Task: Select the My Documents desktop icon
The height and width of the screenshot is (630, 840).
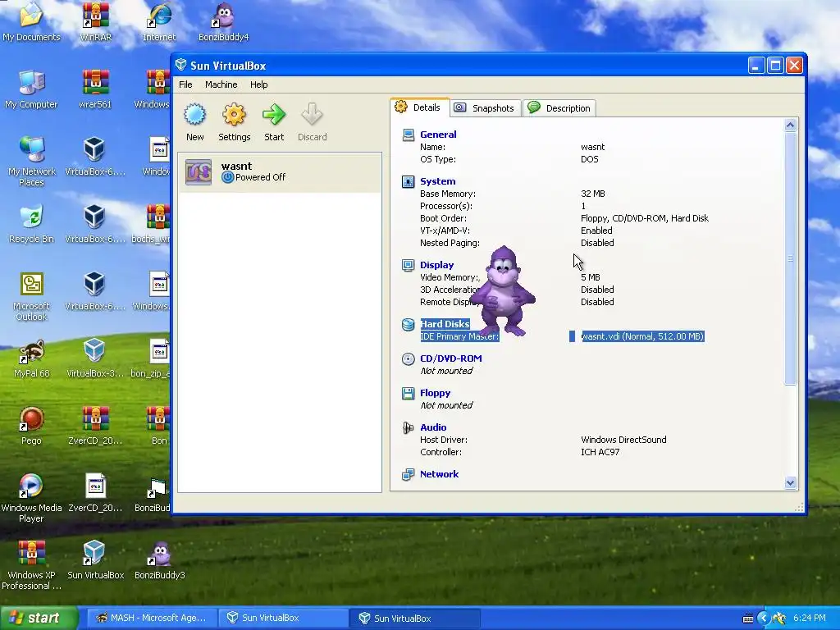Action: tap(31, 21)
